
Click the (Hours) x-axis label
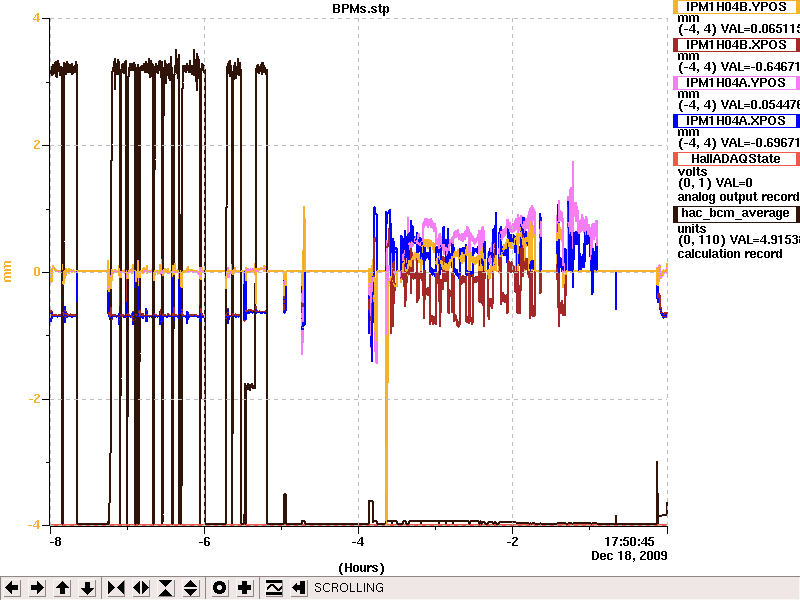tap(361, 568)
